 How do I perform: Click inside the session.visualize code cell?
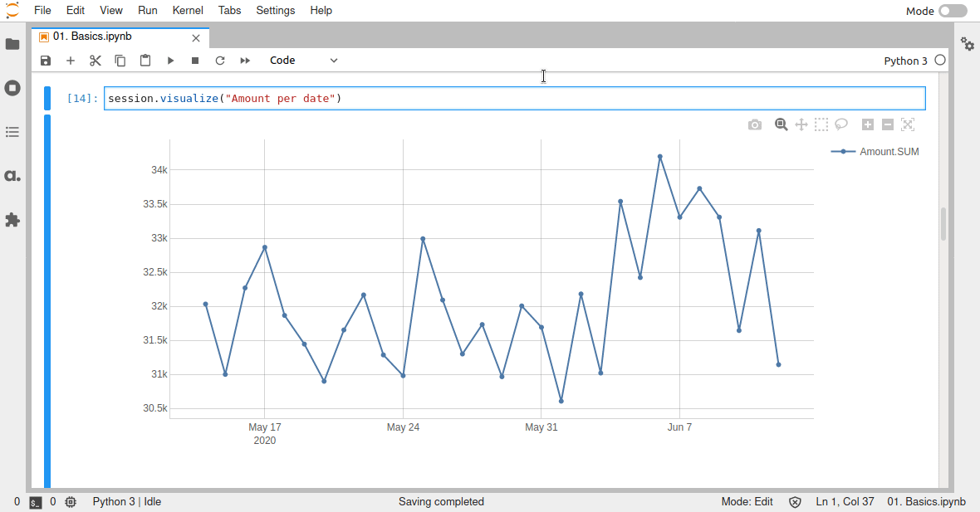[514, 99]
